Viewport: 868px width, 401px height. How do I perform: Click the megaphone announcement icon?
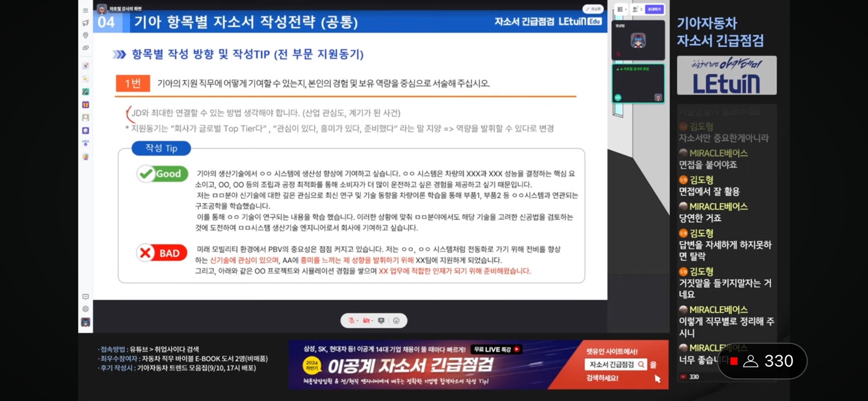pyautogui.click(x=86, y=23)
